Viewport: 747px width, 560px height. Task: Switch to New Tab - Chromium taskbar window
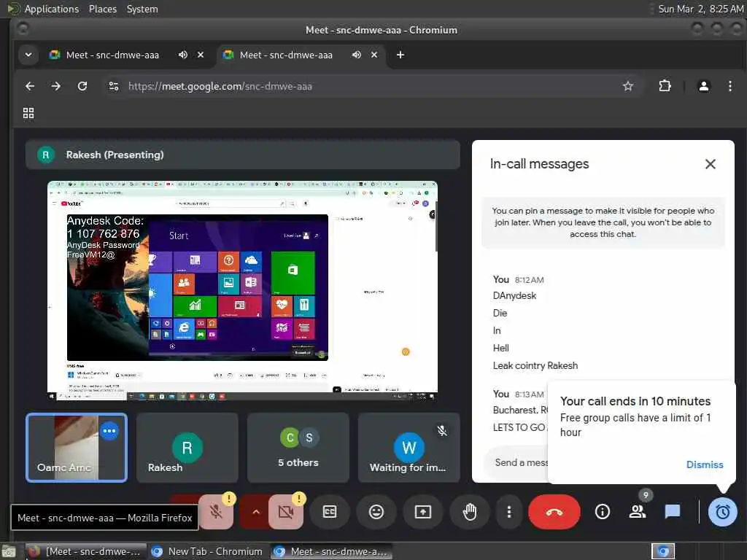tap(209, 551)
